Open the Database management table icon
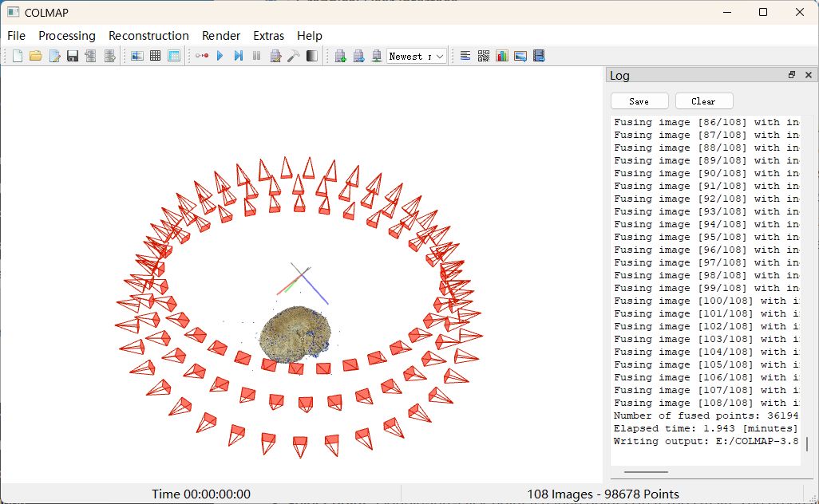Screen dimensions: 819x504 174,56
